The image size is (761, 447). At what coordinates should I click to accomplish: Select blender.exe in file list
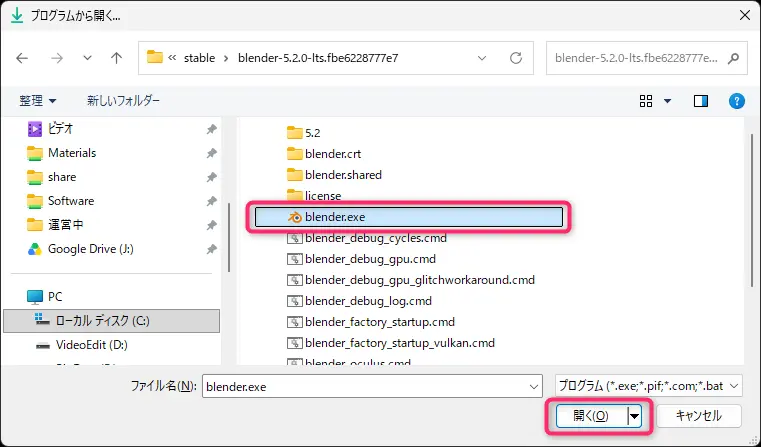(409, 217)
